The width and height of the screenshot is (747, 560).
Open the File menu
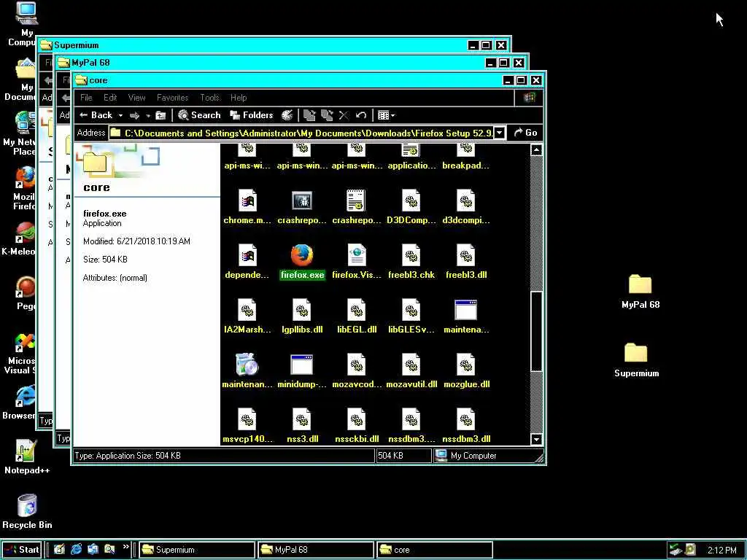(86, 98)
